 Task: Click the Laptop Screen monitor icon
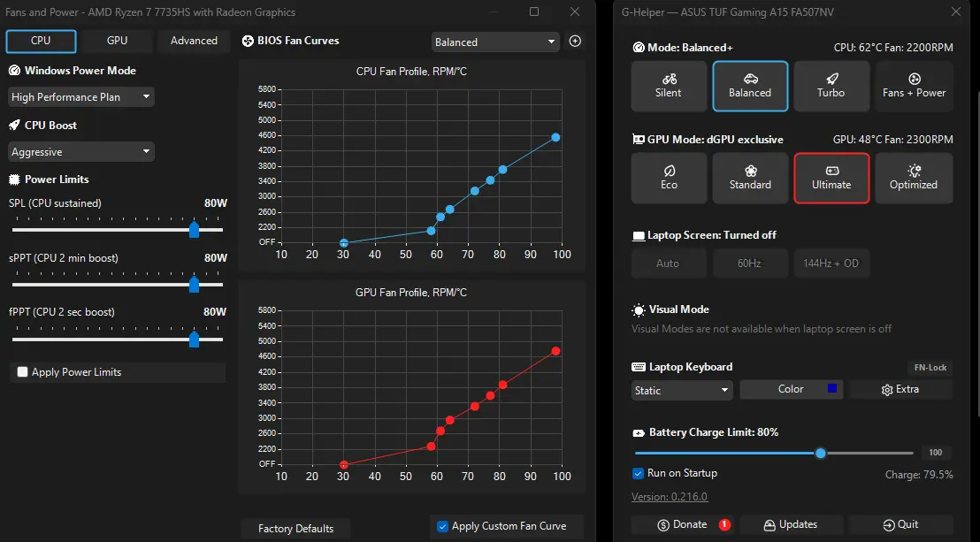click(638, 236)
